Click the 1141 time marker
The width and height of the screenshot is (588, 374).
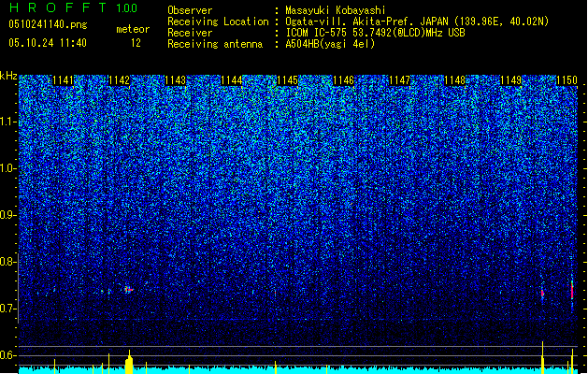(x=63, y=80)
